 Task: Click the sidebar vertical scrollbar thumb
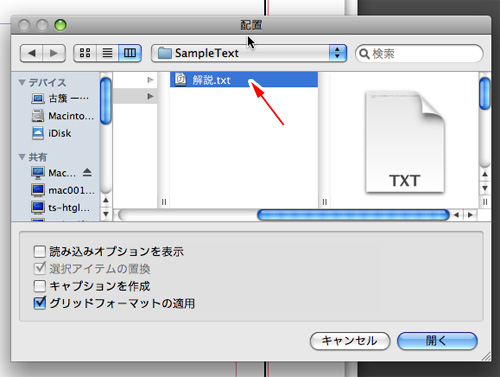[x=106, y=101]
